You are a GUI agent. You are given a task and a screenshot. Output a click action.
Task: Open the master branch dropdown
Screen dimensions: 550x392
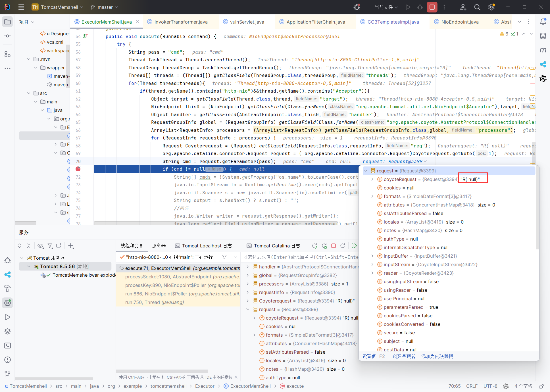104,7
